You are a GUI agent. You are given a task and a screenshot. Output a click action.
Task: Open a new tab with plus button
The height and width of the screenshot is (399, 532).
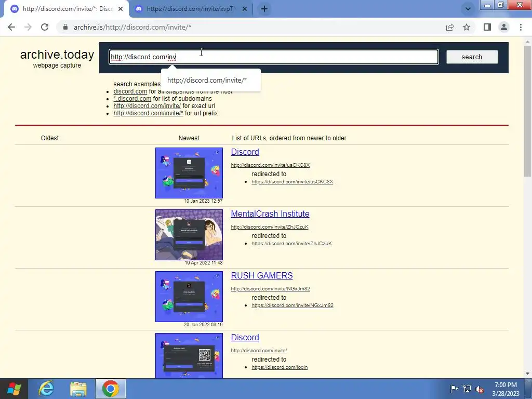(x=264, y=9)
